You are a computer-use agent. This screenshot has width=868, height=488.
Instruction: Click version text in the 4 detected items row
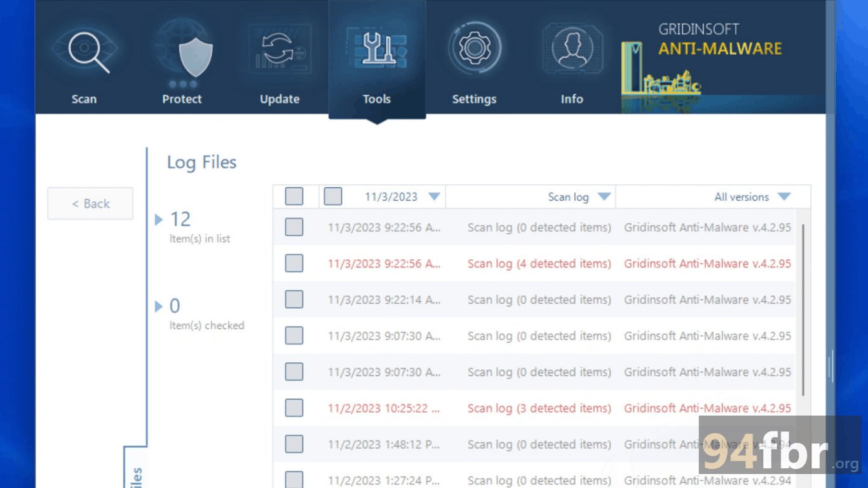coord(708,264)
